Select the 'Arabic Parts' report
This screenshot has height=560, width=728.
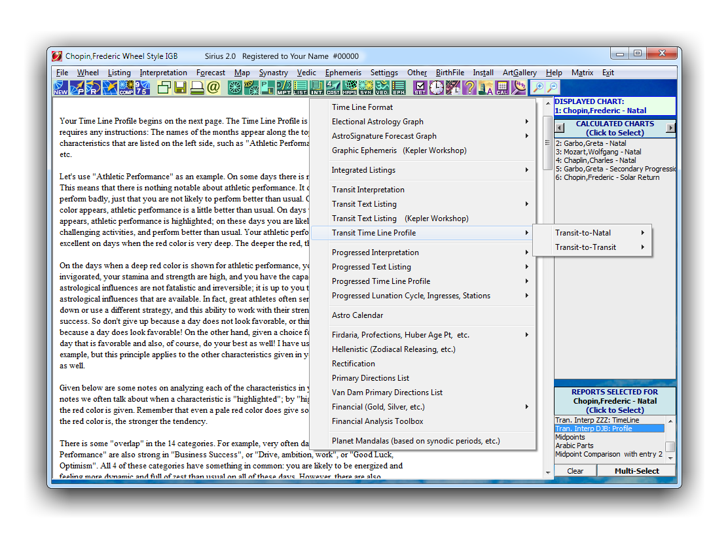pyautogui.click(x=610, y=446)
